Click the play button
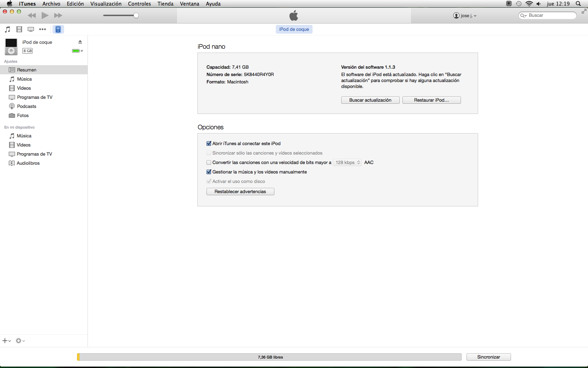 [45, 15]
